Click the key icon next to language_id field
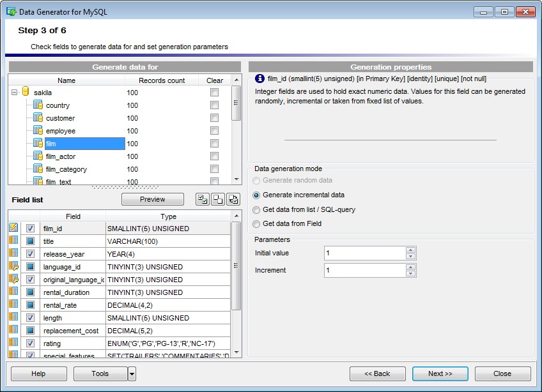The image size is (542, 392). pos(13,267)
